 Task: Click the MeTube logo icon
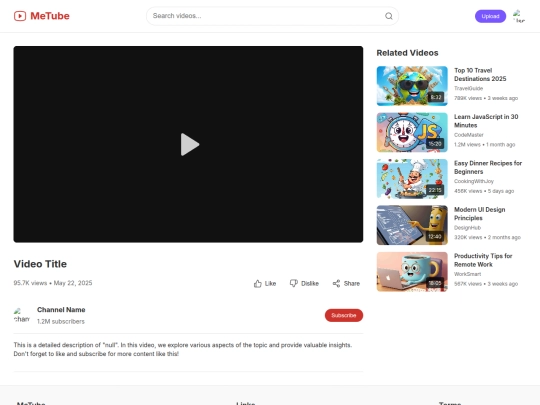coord(20,16)
